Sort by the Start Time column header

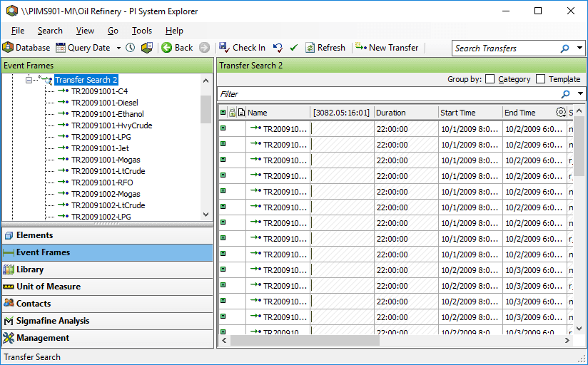[x=470, y=113]
